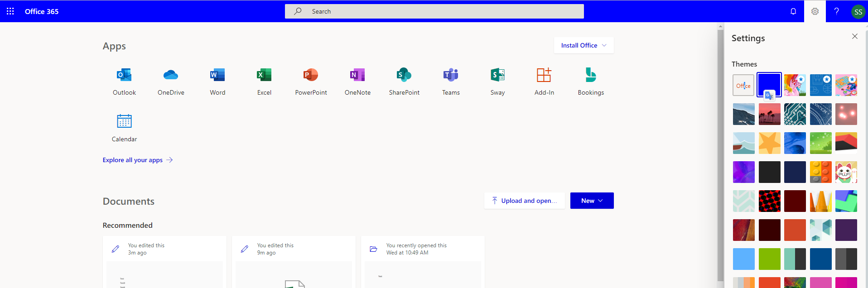Open the OneNote app
The width and height of the screenshot is (868, 288).
click(357, 82)
